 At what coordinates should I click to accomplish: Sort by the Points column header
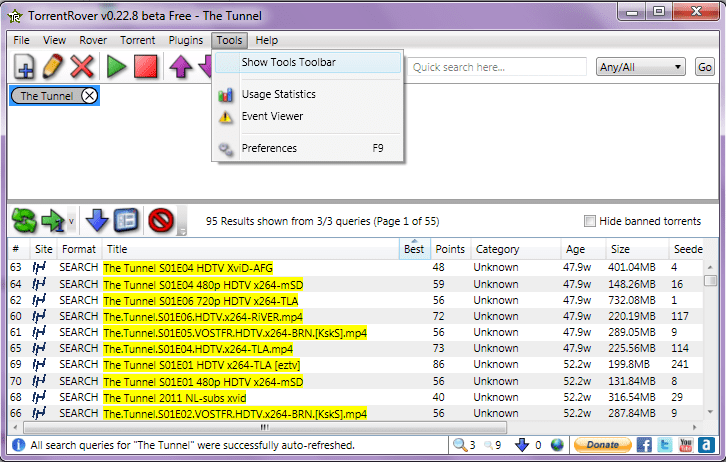tap(450, 249)
